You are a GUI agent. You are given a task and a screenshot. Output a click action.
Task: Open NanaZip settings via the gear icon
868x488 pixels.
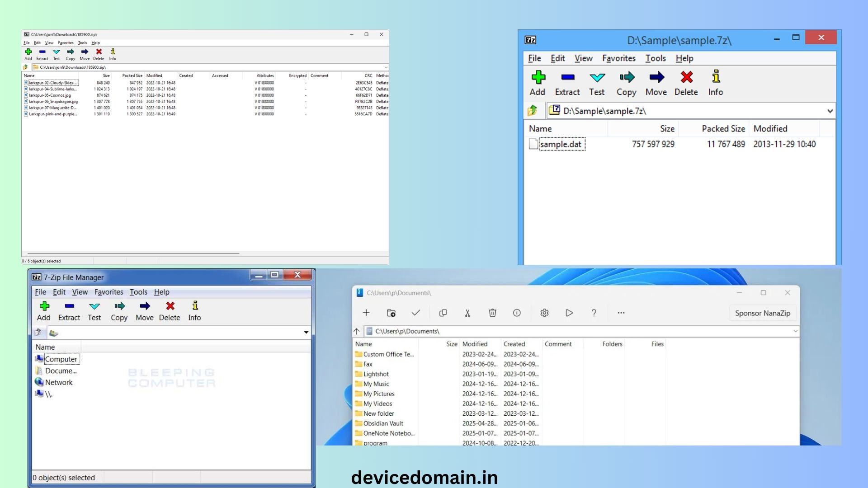[544, 313]
